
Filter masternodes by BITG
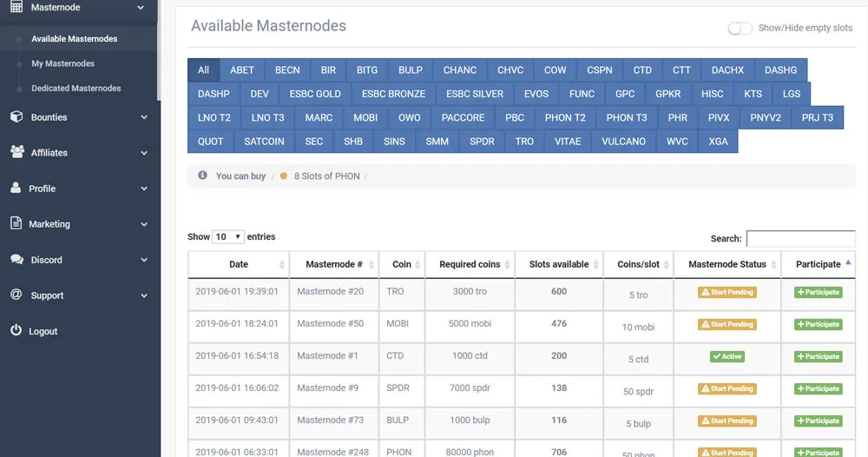click(x=367, y=70)
